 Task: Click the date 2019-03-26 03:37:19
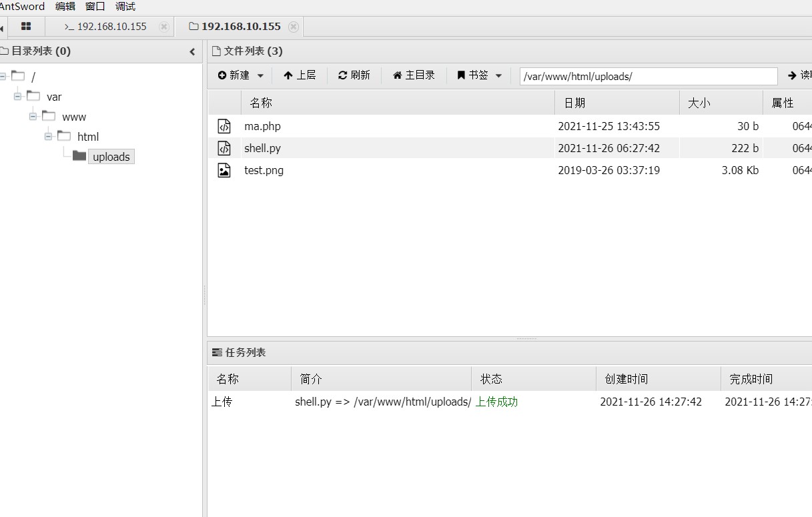tap(609, 170)
